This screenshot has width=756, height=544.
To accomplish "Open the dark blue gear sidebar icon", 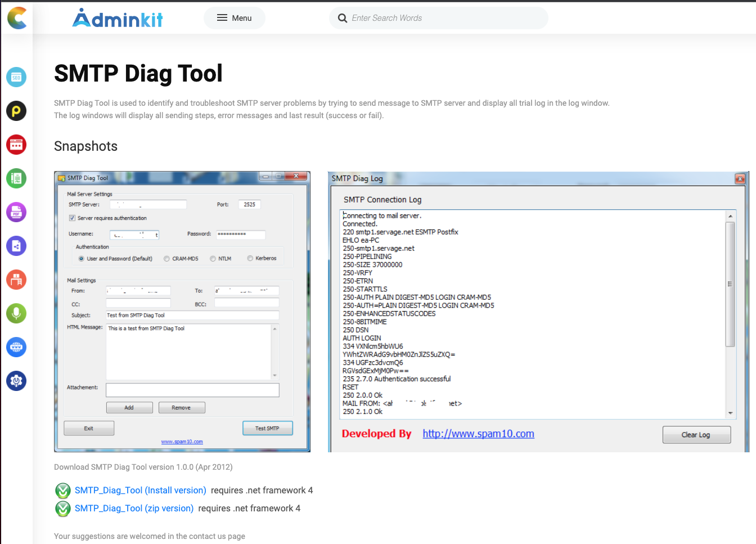I will click(16, 381).
